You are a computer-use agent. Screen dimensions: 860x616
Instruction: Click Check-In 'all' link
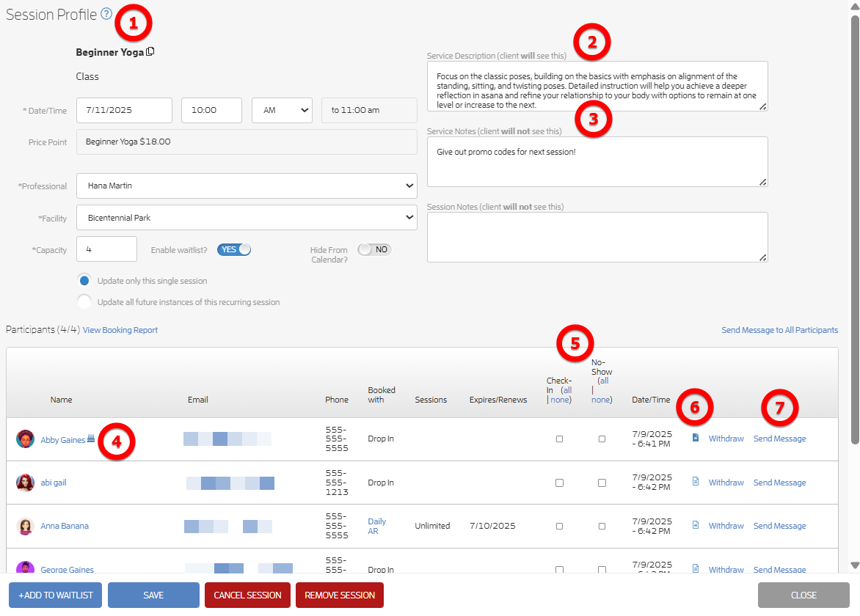pos(567,390)
